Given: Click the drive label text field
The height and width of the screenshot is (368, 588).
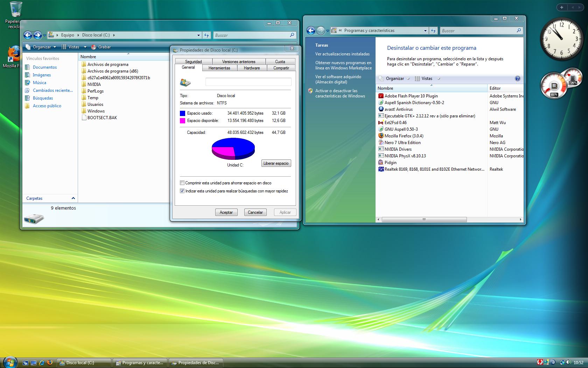Looking at the screenshot, I should point(248,82).
